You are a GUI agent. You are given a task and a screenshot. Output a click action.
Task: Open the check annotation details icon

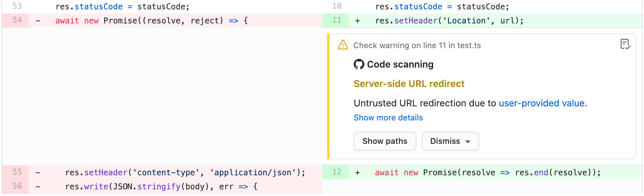pyautogui.click(x=625, y=44)
